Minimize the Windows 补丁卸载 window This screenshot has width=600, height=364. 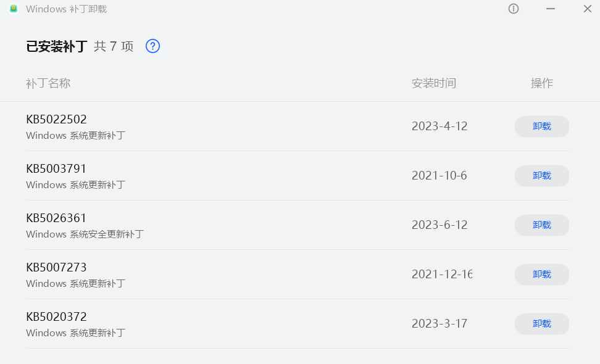coord(551,9)
